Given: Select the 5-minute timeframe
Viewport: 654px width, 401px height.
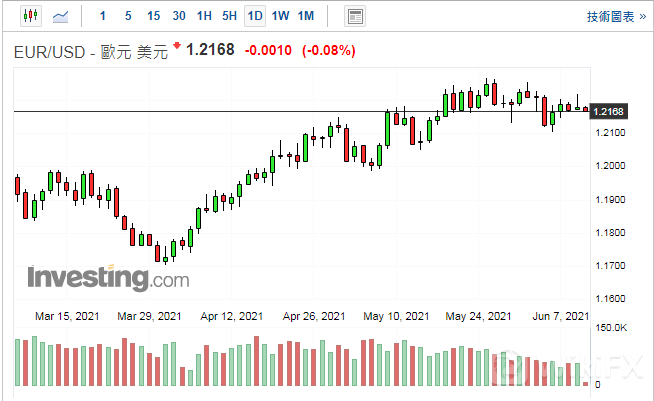Looking at the screenshot, I should pos(128,16).
